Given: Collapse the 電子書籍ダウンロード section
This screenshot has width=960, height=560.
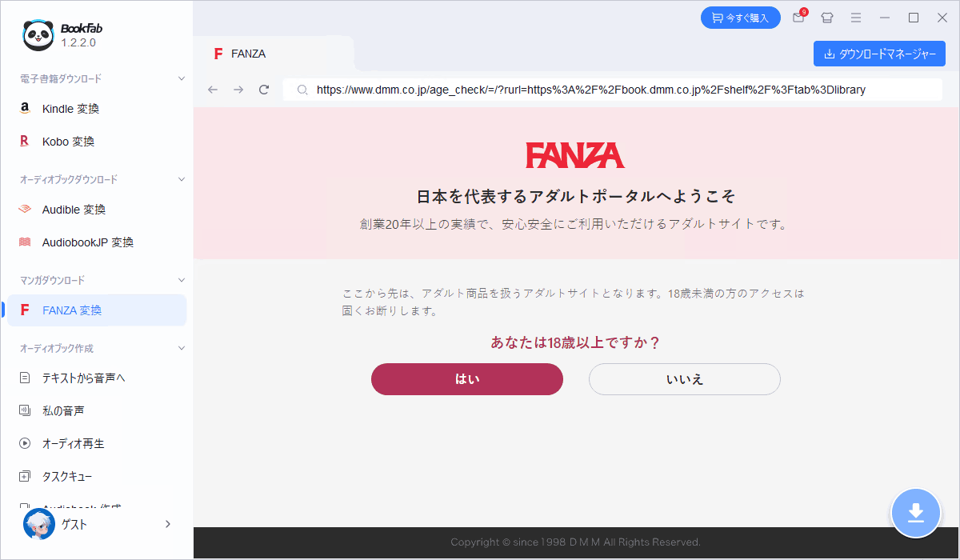Looking at the screenshot, I should [x=182, y=78].
